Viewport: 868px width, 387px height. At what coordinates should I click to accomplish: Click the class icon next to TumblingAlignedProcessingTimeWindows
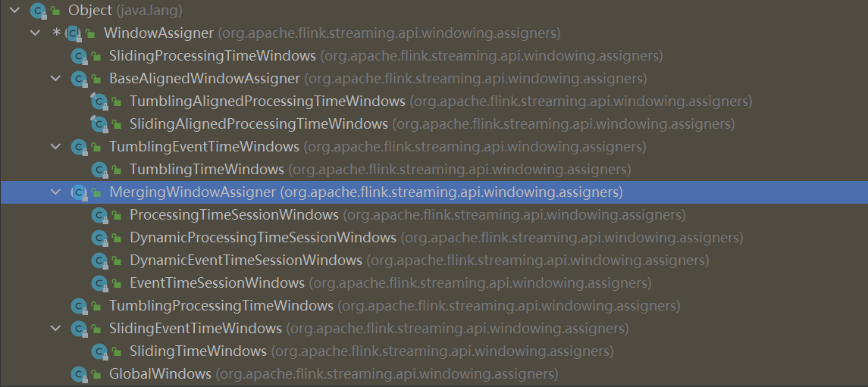pyautogui.click(x=99, y=101)
